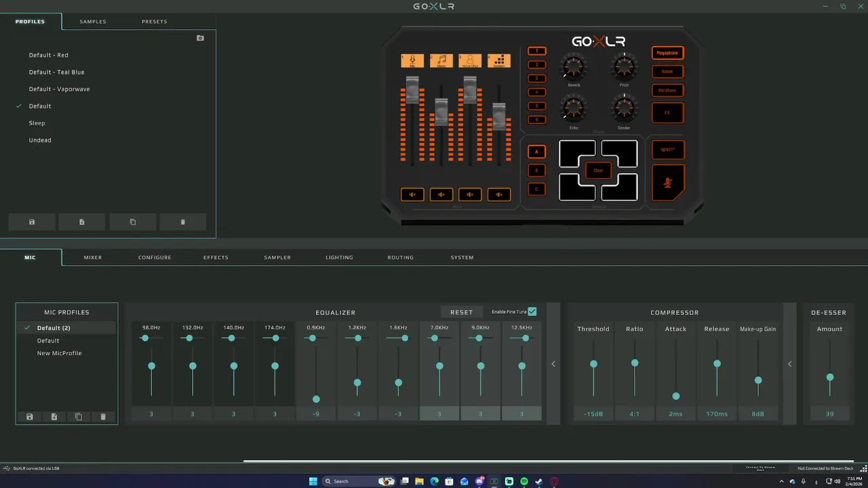Mute the Mic channel fader

point(412,195)
